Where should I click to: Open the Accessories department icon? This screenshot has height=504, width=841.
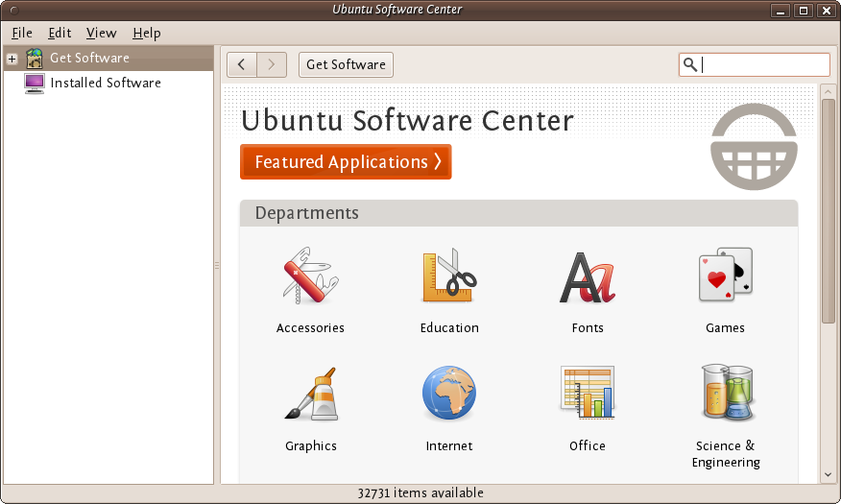tap(310, 276)
